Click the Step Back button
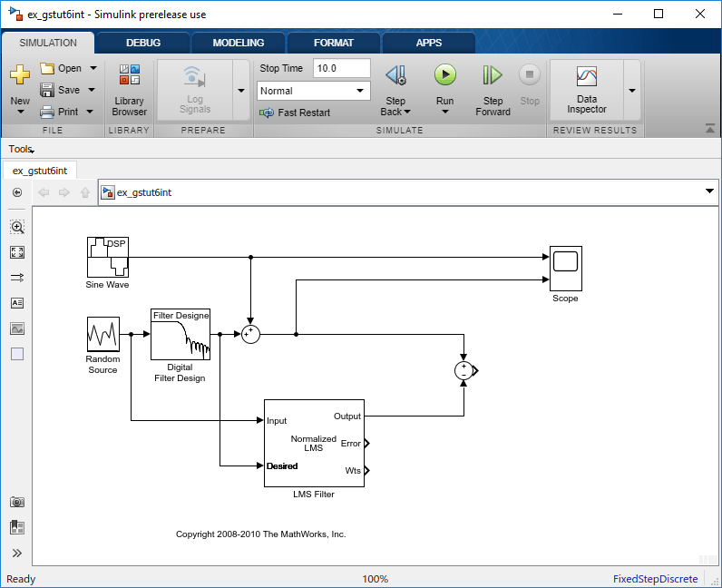 tap(395, 90)
